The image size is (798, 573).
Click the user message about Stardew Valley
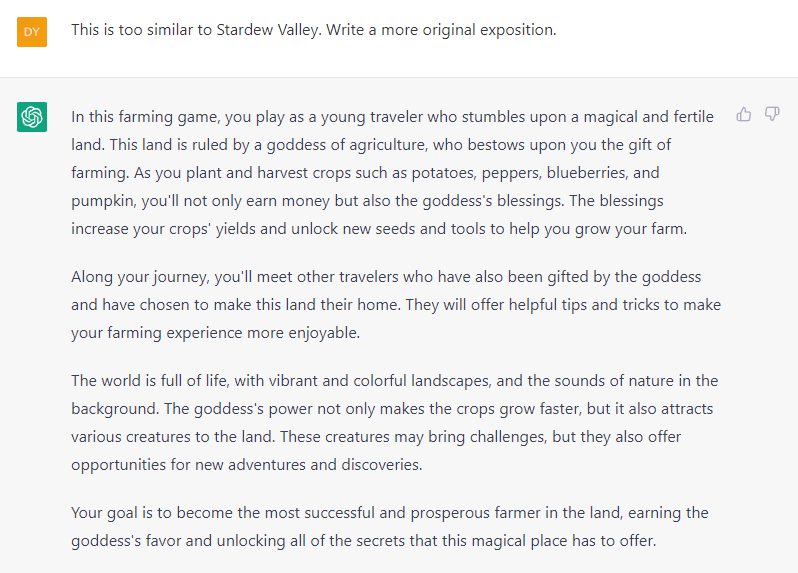tap(313, 30)
